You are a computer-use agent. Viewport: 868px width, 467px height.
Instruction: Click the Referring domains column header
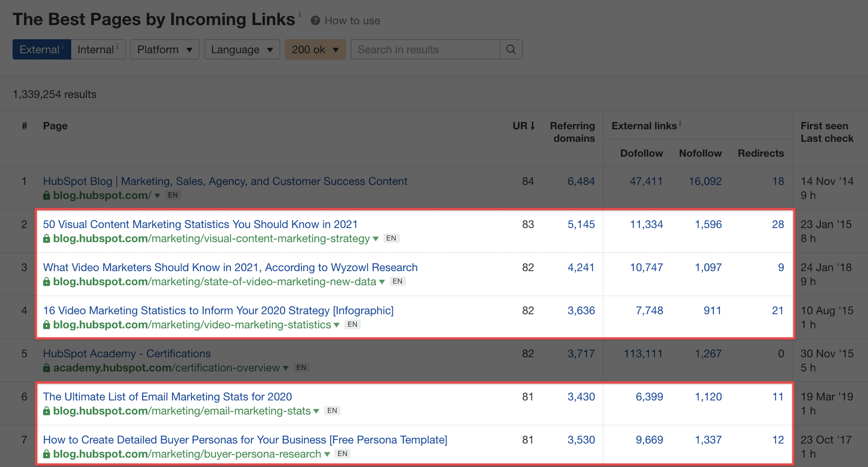click(x=572, y=132)
